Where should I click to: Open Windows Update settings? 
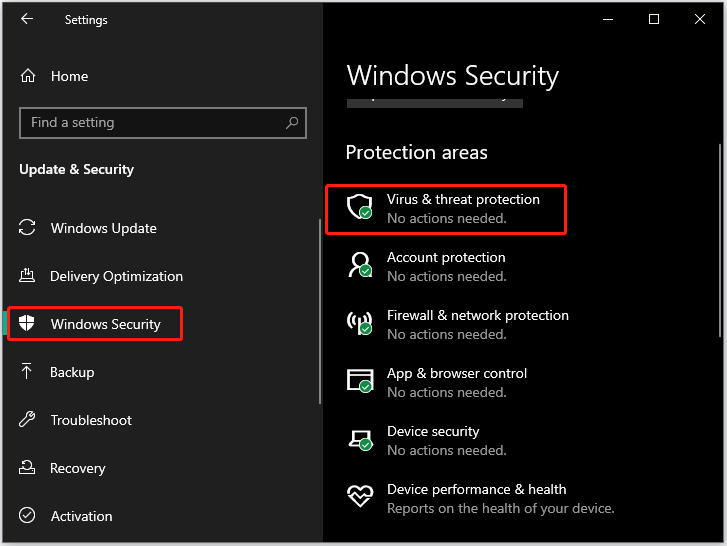(103, 228)
